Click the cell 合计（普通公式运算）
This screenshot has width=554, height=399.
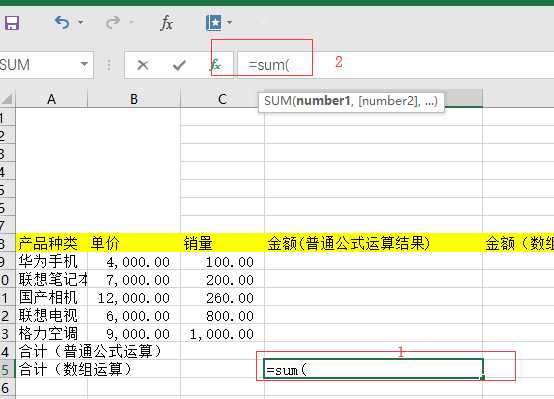point(90,352)
